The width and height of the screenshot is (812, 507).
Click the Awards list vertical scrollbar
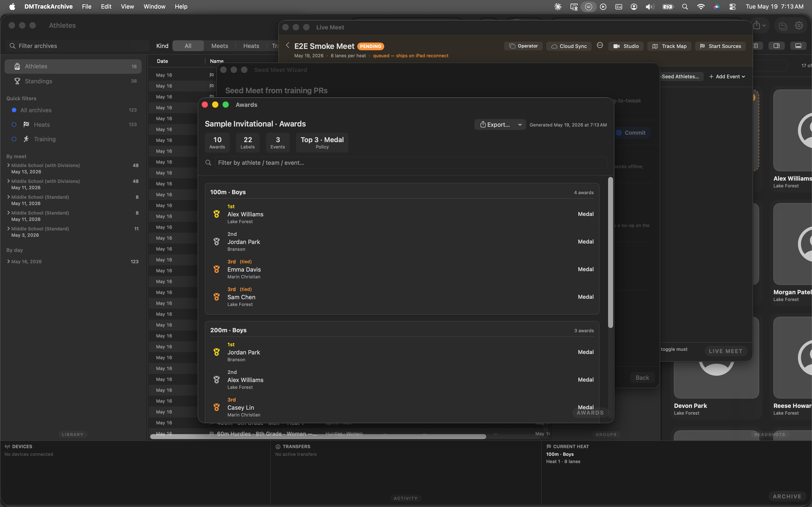click(x=610, y=253)
